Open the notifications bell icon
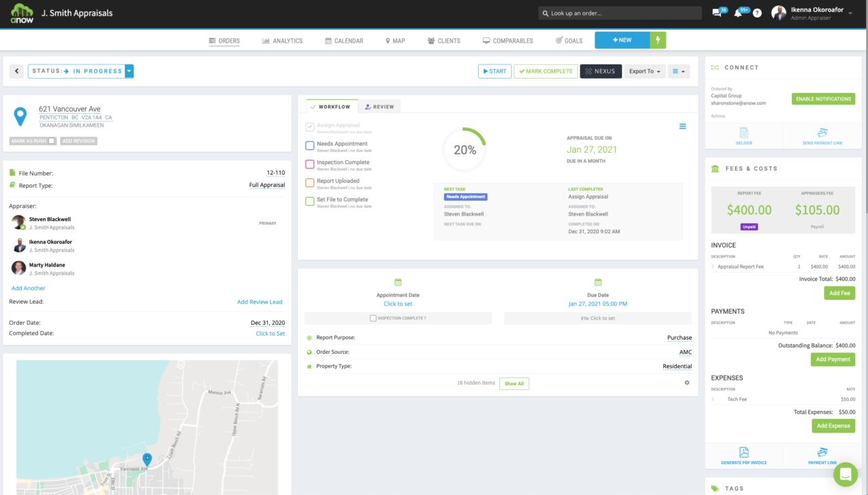 pos(738,13)
